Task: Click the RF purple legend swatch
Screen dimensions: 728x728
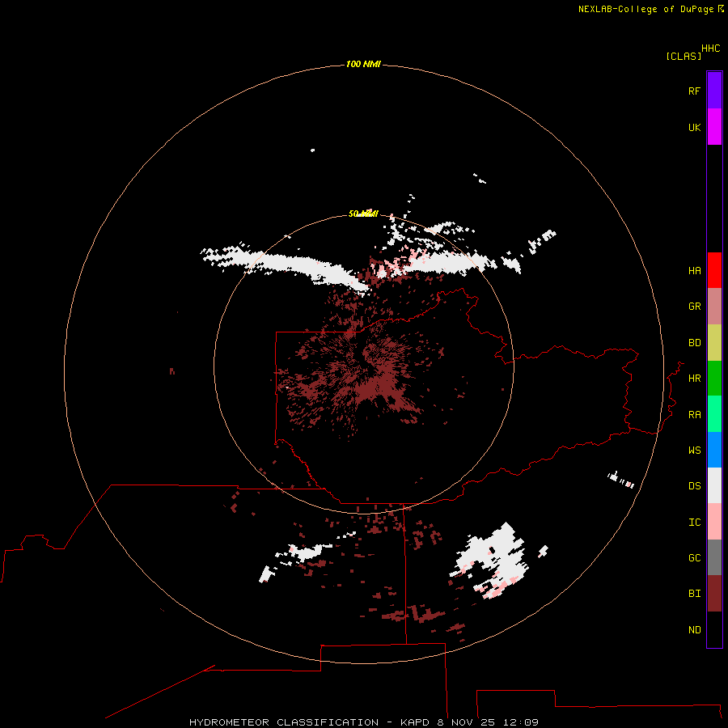Action: (x=714, y=91)
